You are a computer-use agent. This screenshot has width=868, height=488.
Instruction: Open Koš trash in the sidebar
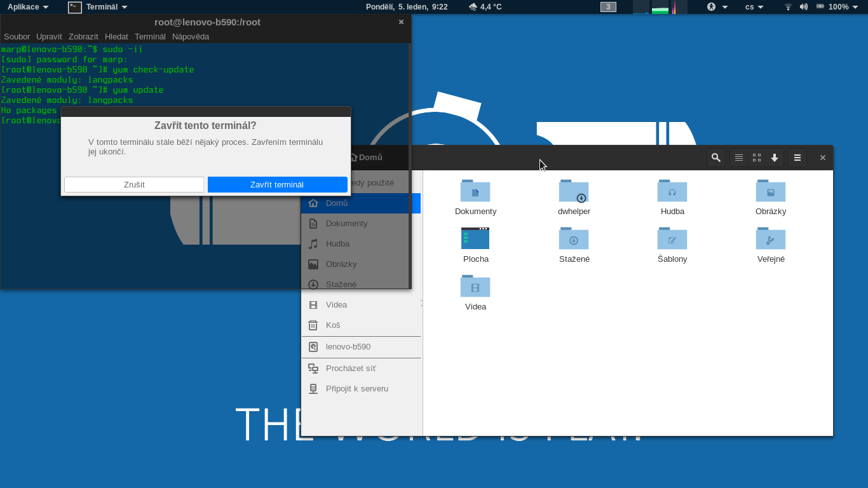click(x=360, y=325)
